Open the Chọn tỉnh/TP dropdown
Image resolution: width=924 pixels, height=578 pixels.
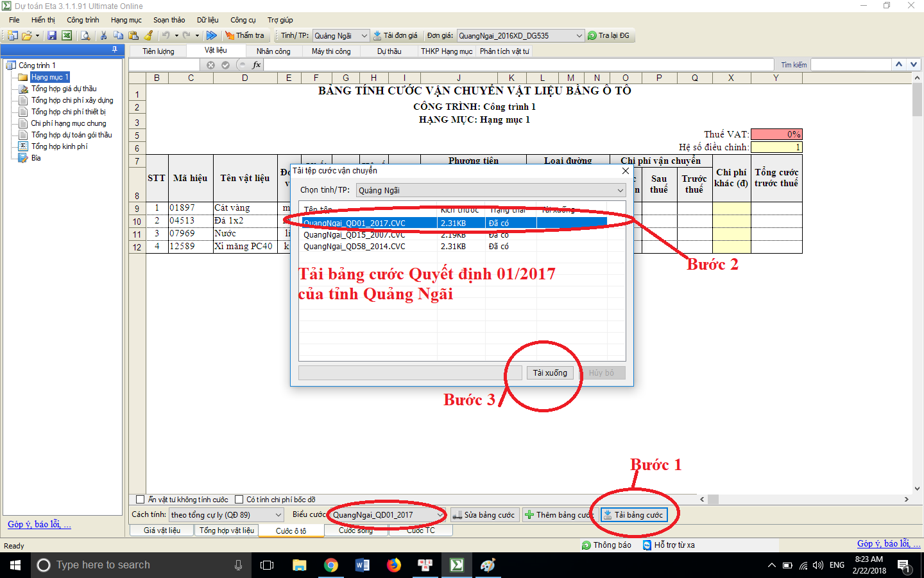tap(619, 190)
